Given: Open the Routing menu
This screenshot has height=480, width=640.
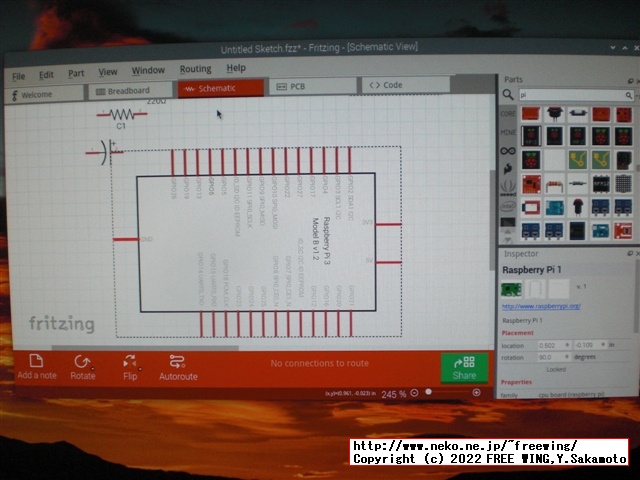Looking at the screenshot, I should tap(195, 69).
